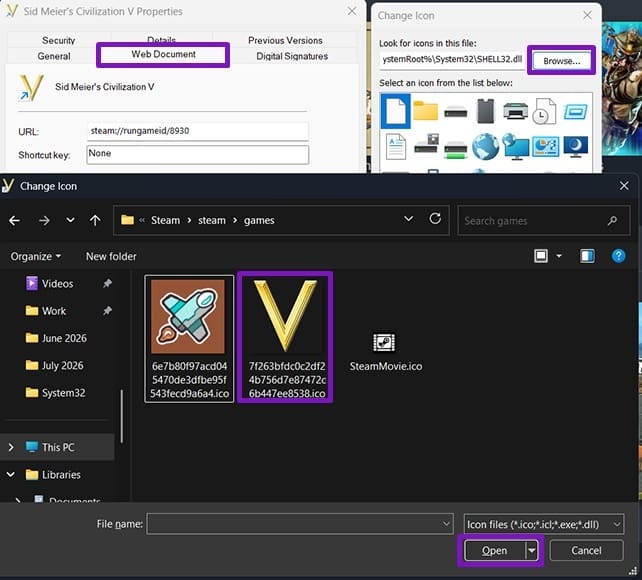This screenshot has height=580, width=642.
Task: Open view options dropdown arrow
Action: (559, 256)
